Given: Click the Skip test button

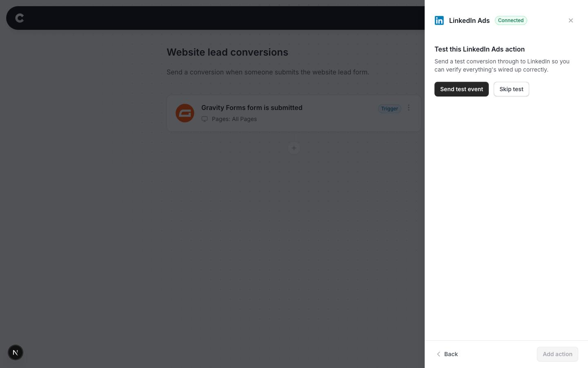Looking at the screenshot, I should pos(511,89).
